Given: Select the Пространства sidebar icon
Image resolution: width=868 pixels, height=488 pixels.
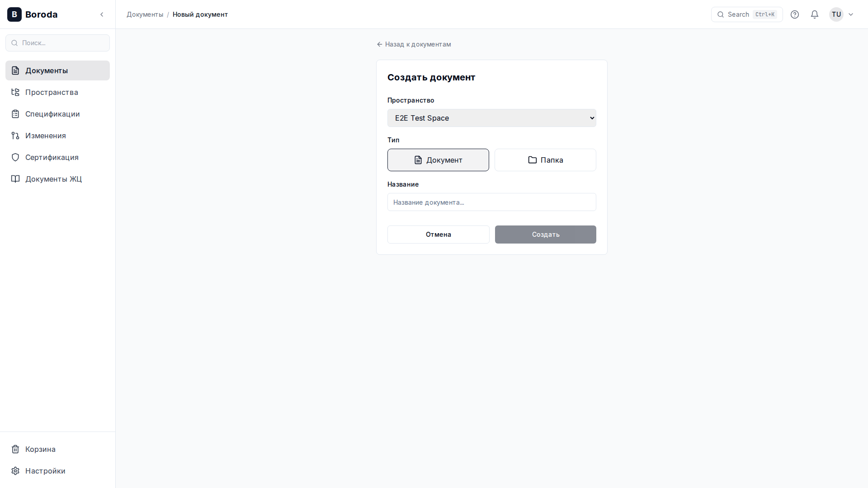Looking at the screenshot, I should point(15,92).
